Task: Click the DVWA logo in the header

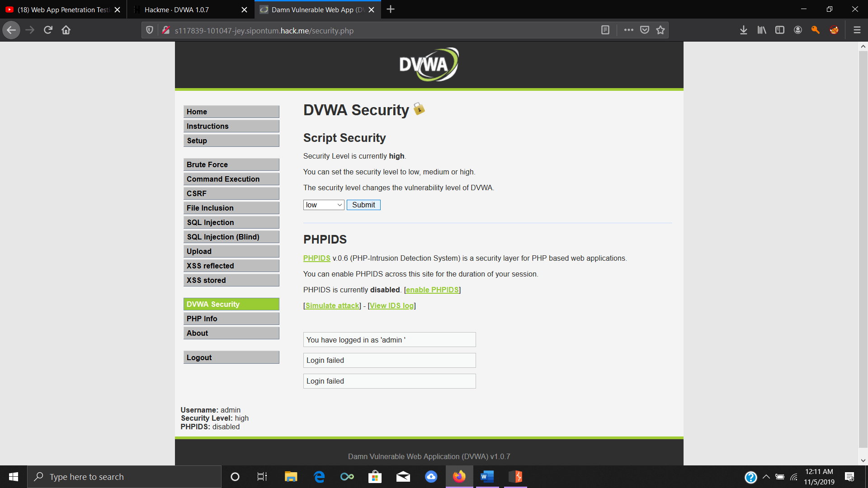Action: click(429, 65)
